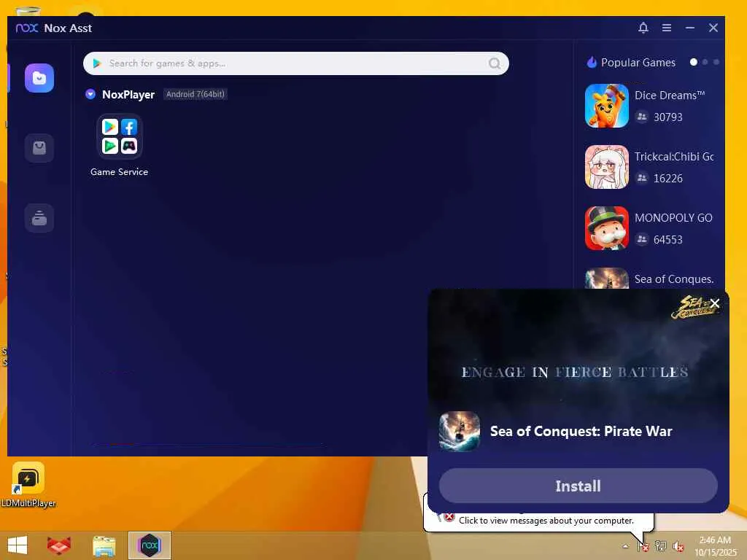Open MONOPOLY GO game icon
747x560 pixels.
606,228
